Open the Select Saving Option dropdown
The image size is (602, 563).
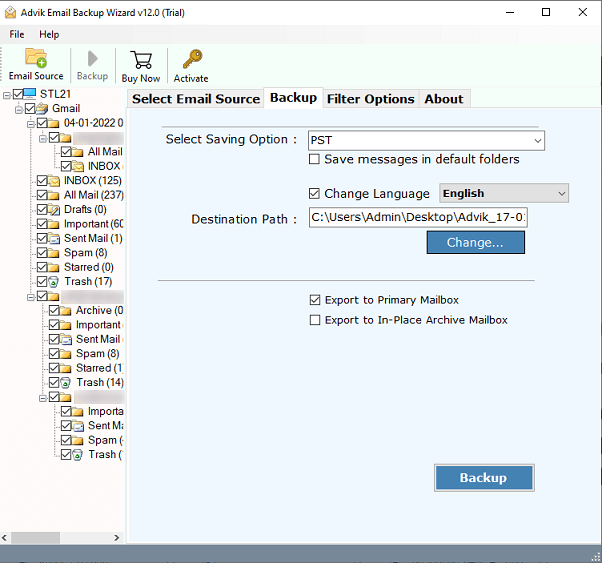(x=538, y=141)
